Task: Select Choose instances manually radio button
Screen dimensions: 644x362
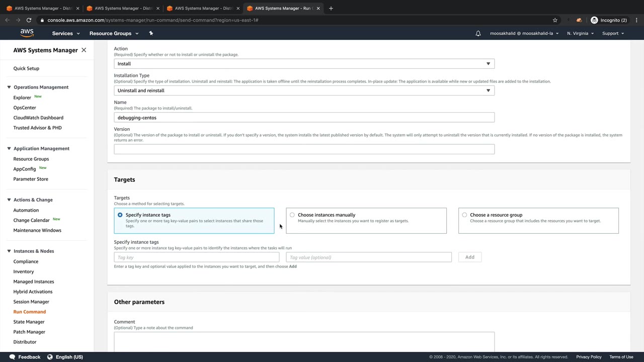Action: click(292, 215)
